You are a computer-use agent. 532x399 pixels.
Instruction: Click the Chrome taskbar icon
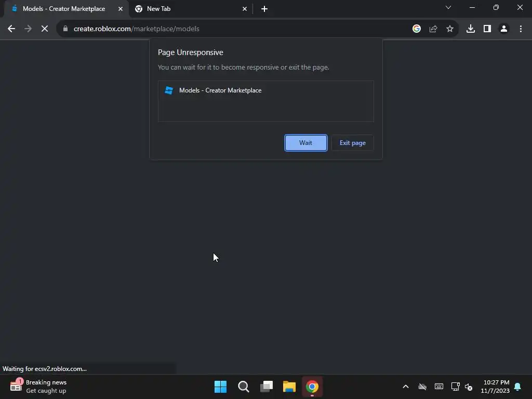click(x=312, y=387)
